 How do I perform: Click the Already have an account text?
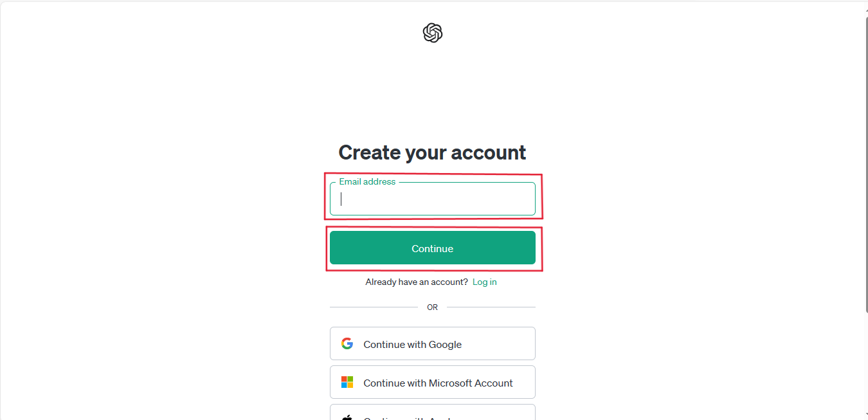tap(417, 282)
